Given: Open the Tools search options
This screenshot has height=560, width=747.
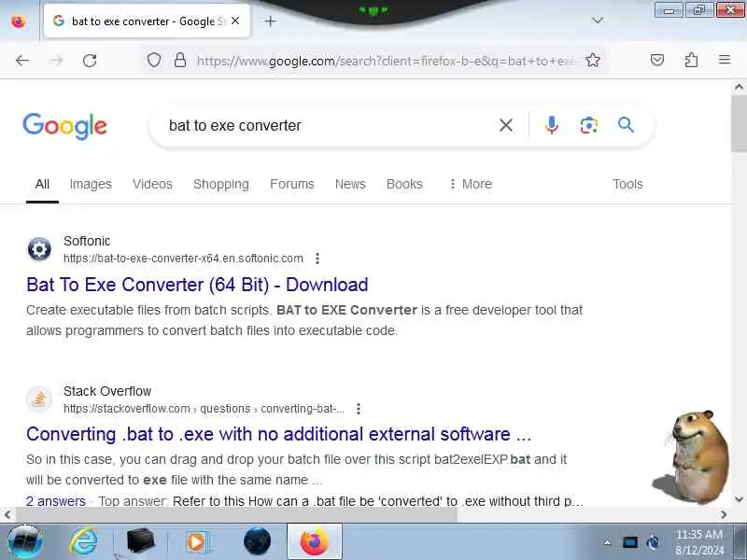Looking at the screenshot, I should (627, 184).
